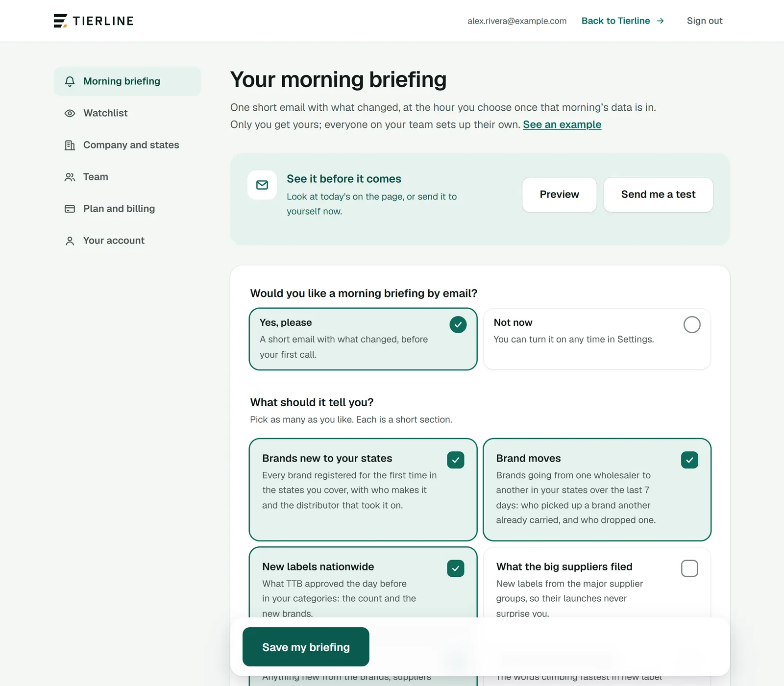Open the Morning briefing section
Screen dimensions: 784x686
pyautogui.click(x=127, y=81)
